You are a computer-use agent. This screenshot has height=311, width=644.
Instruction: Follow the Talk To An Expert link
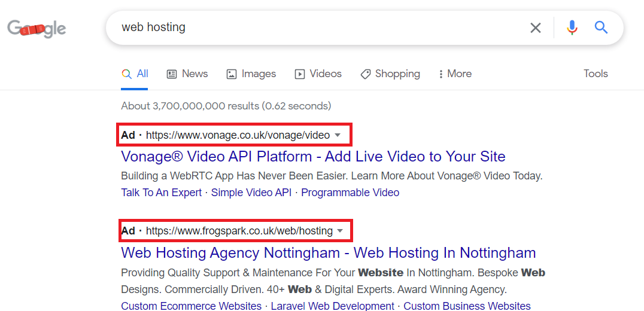(x=162, y=193)
